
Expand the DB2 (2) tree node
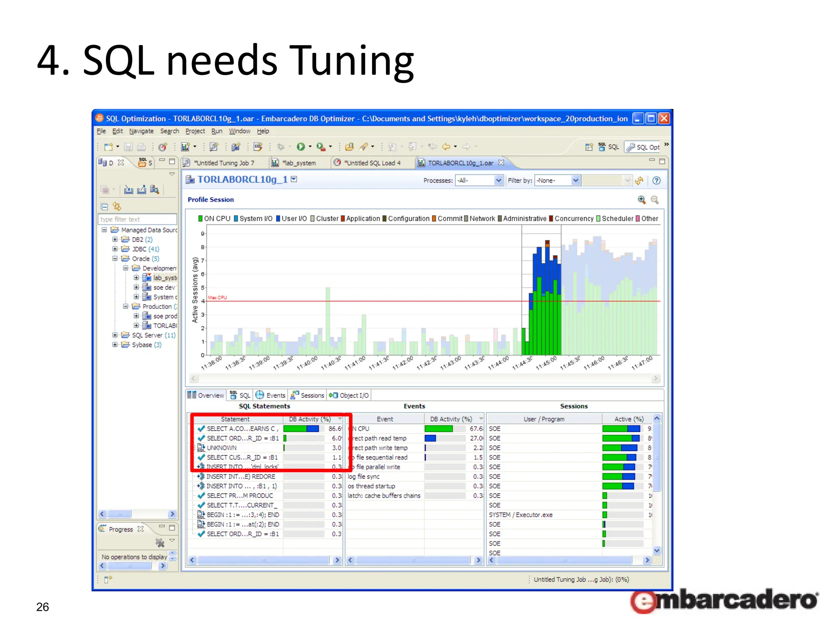pos(115,240)
